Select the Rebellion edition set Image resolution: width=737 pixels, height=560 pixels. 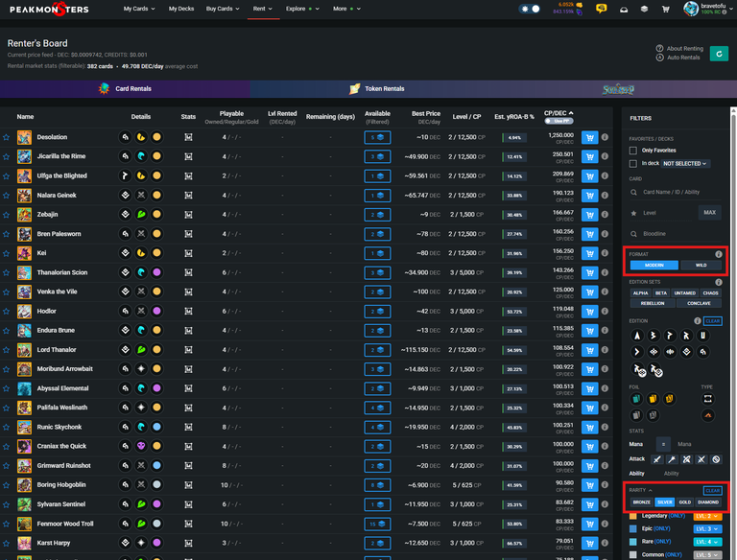[653, 303]
